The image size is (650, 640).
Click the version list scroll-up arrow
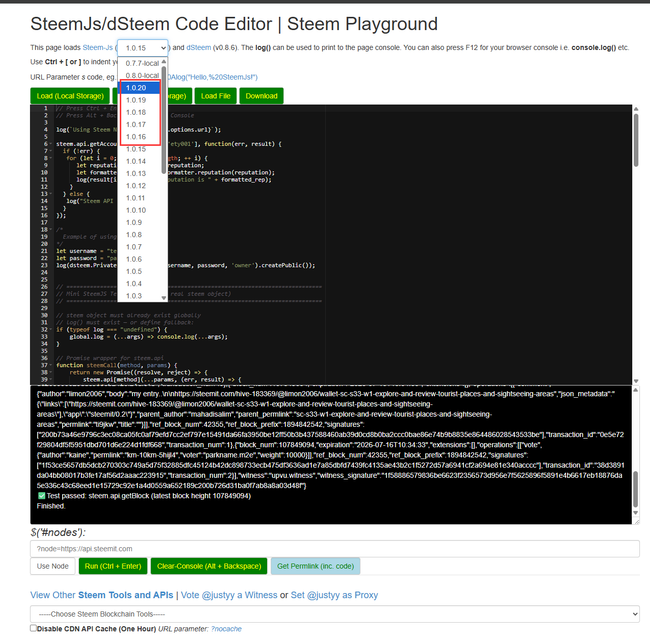tap(164, 61)
